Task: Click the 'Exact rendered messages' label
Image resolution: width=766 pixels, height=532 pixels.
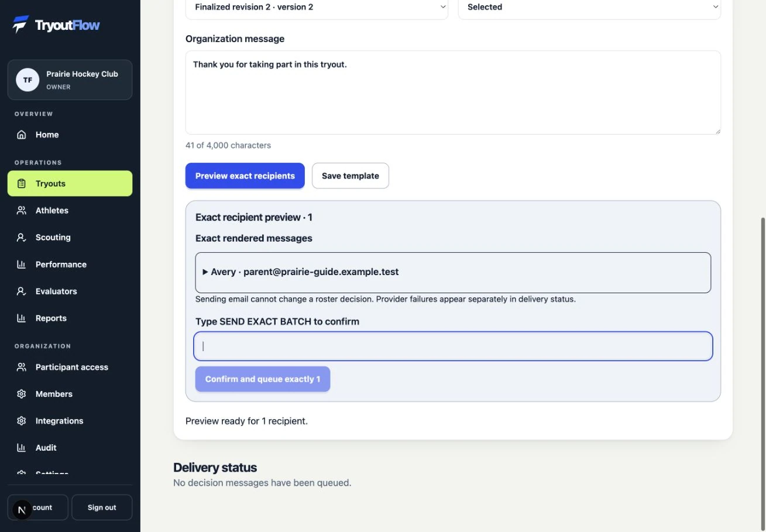Action: (254, 238)
